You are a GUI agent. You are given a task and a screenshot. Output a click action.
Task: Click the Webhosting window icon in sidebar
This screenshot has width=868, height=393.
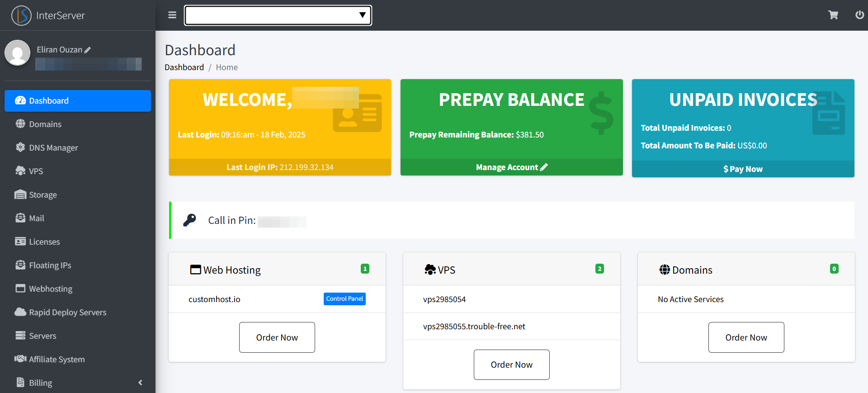[x=20, y=289]
